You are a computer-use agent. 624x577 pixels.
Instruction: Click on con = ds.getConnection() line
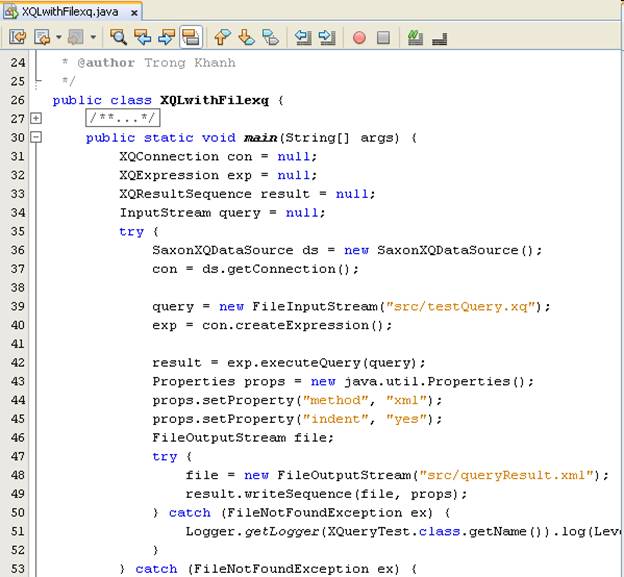pos(255,269)
